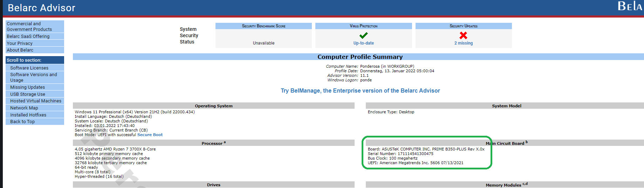Click the Belarc Advisor title
644x188 pixels.
[41, 8]
